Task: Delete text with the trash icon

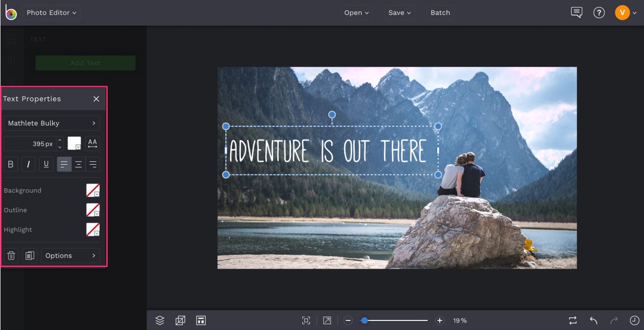Action: click(x=11, y=255)
